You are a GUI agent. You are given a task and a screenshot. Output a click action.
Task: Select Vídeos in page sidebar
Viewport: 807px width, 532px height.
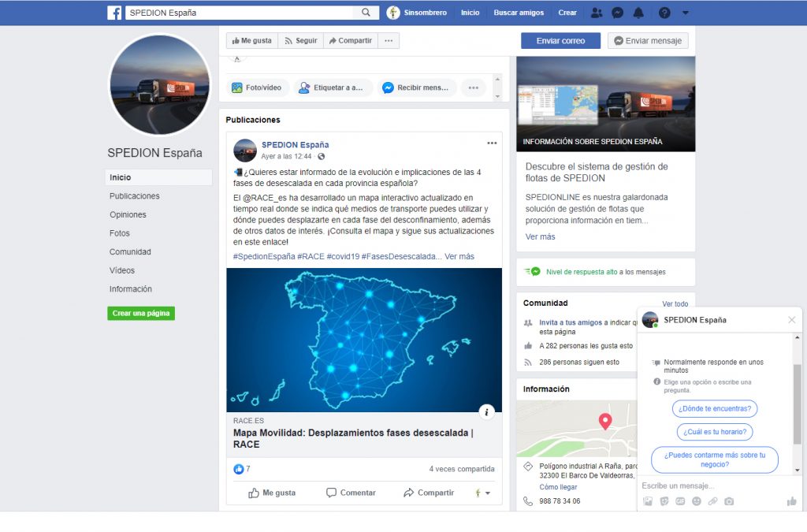point(122,270)
